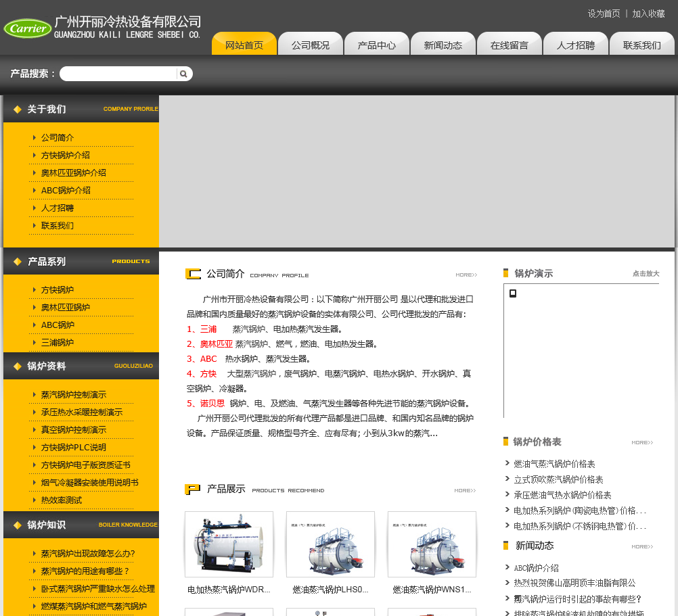678x616 pixels.
Task: Open 电加热系列锅炉(不锈钢电热管)价 link
Action: pos(579,526)
